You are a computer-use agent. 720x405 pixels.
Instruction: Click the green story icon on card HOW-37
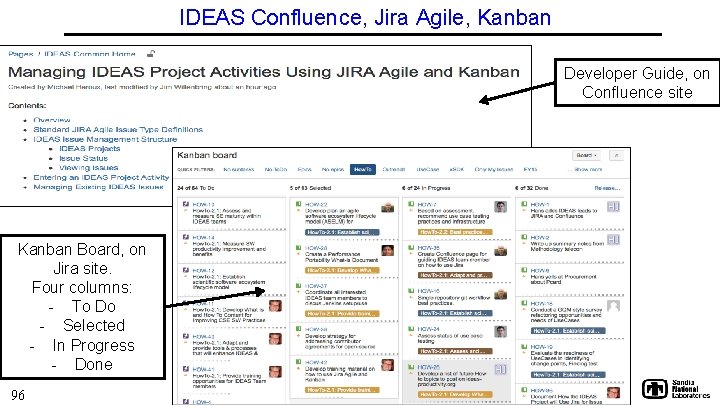[298, 286]
